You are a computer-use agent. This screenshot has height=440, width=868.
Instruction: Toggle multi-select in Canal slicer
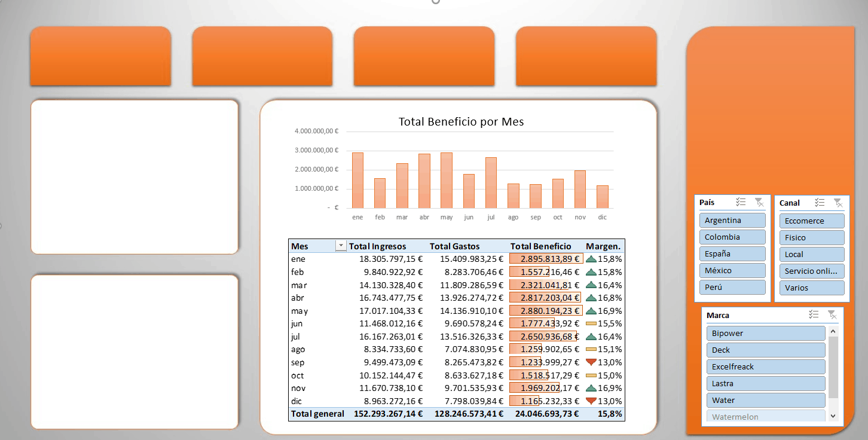(820, 203)
